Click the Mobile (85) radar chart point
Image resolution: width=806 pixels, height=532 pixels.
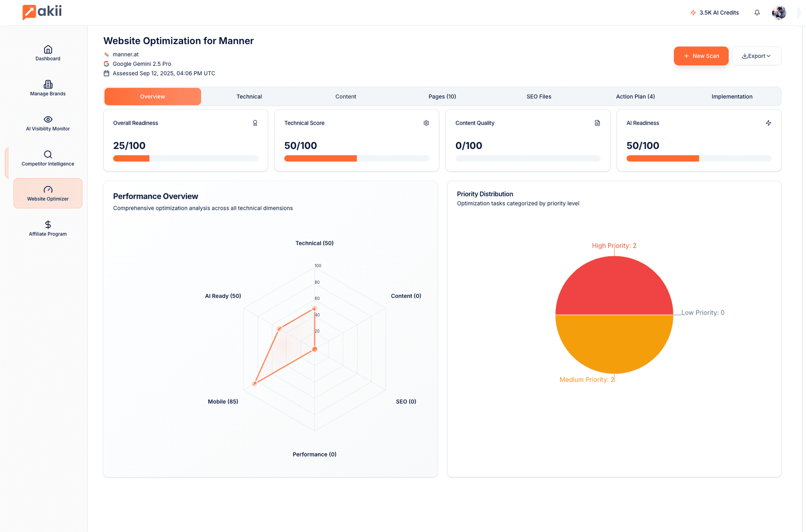click(x=254, y=383)
